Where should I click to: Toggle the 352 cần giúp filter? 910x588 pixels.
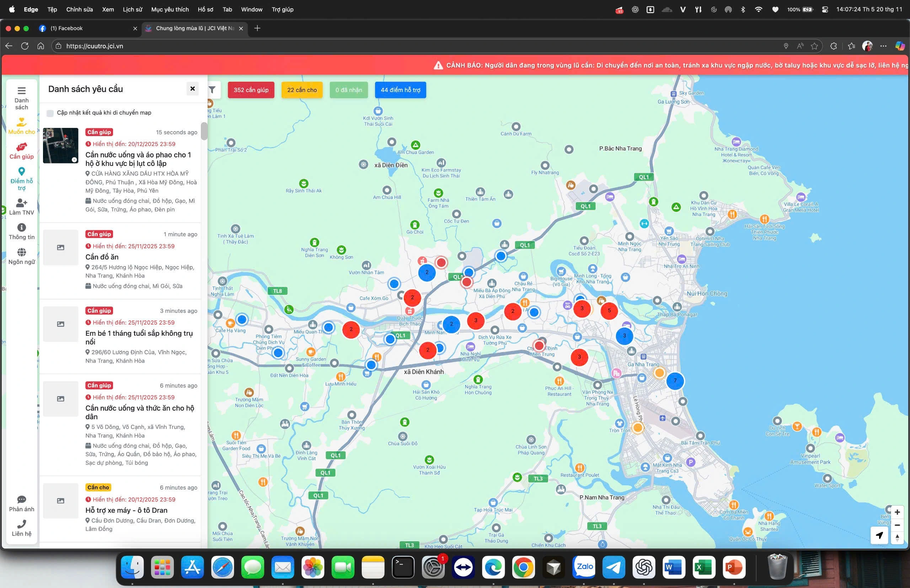251,90
